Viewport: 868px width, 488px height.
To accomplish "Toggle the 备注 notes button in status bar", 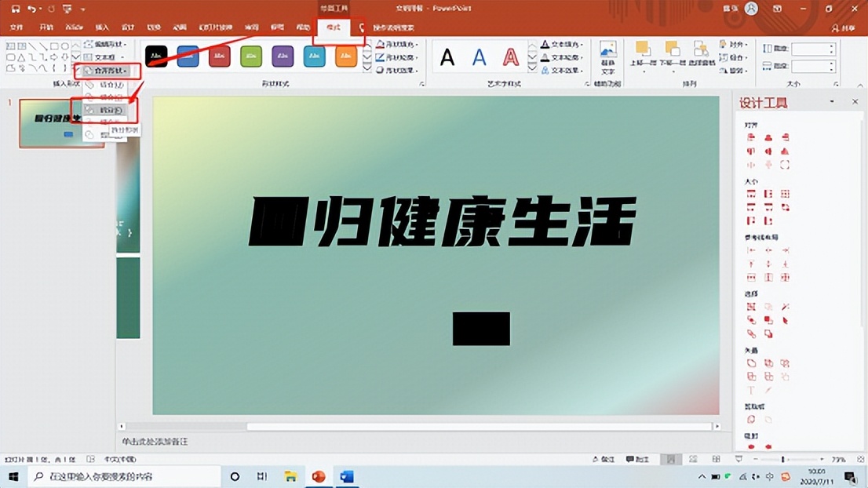I will click(604, 459).
